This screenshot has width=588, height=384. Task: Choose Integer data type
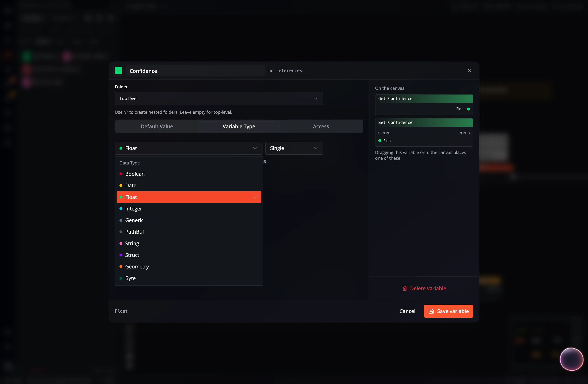tap(189, 209)
